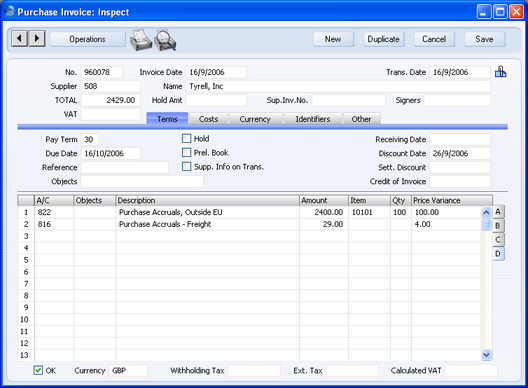Show flip C of the grid

click(x=498, y=240)
